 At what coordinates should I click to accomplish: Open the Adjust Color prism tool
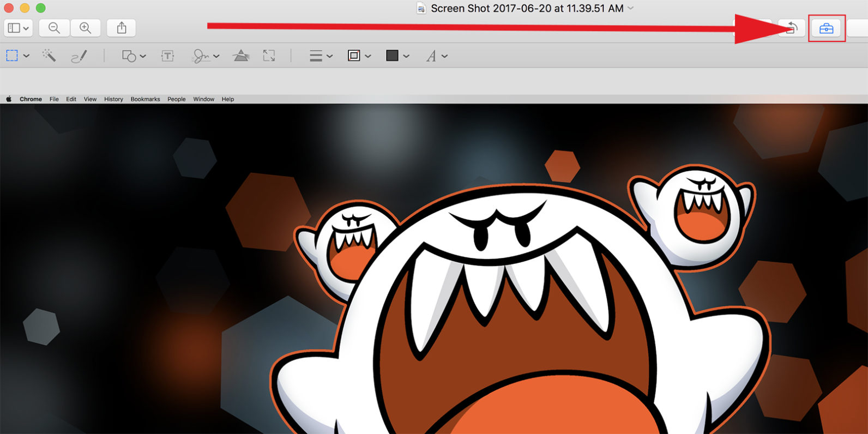(x=241, y=56)
